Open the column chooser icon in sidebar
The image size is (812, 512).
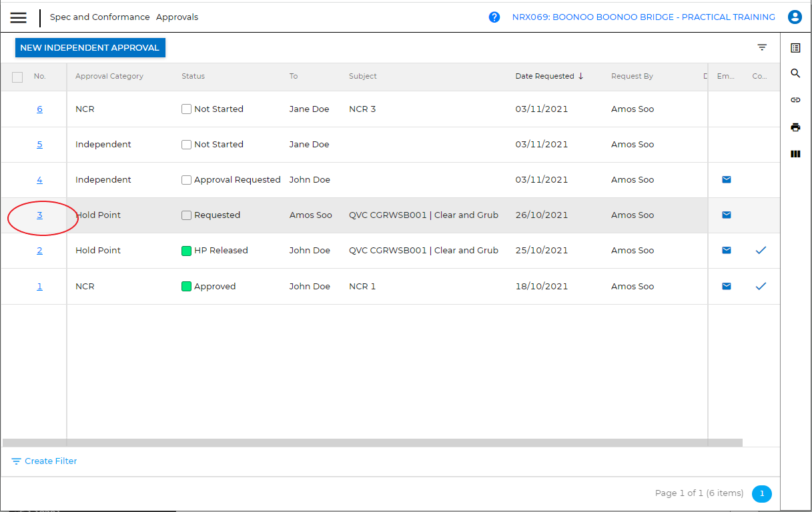[795, 154]
